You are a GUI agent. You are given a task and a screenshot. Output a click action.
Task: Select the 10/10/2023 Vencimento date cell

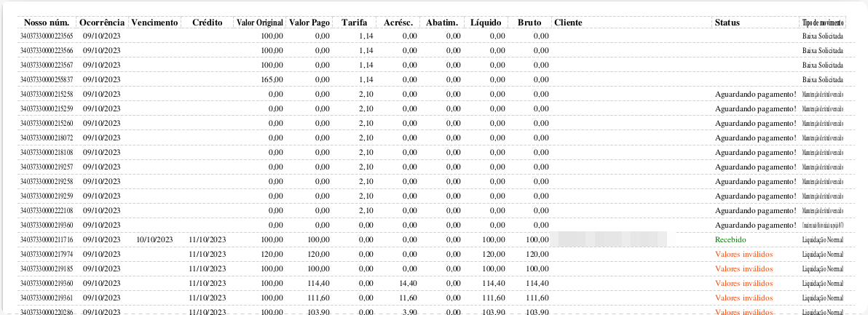pos(154,239)
